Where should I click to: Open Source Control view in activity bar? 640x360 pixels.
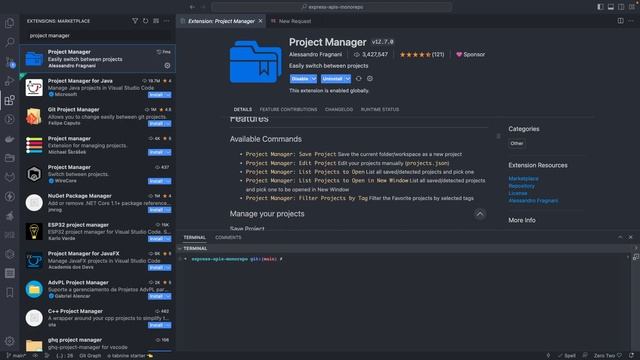[x=10, y=62]
